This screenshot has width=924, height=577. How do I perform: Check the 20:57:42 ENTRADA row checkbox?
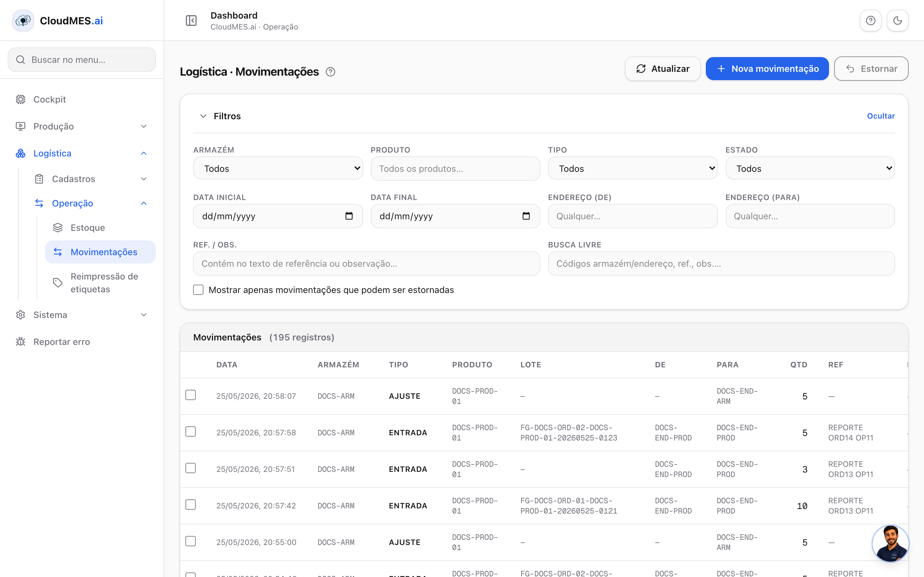(191, 505)
